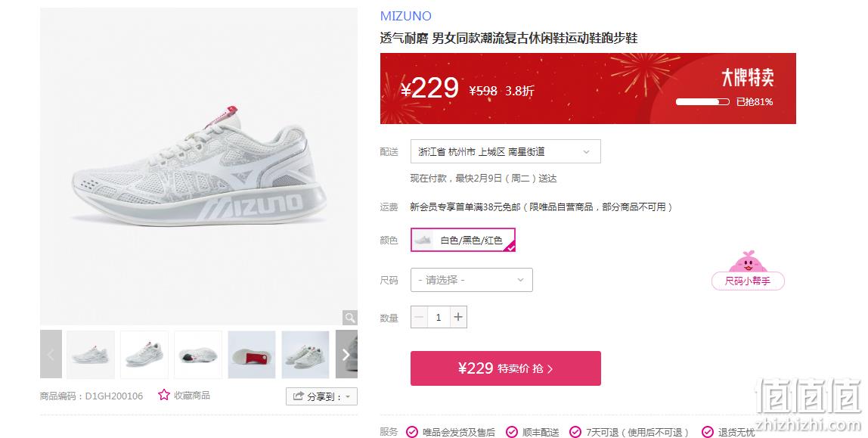Open the share icon menu

(299, 396)
